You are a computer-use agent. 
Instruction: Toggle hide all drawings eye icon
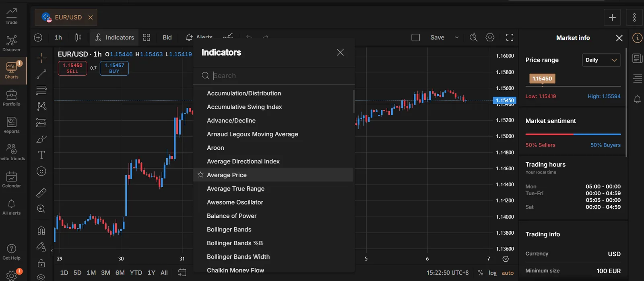point(41,277)
